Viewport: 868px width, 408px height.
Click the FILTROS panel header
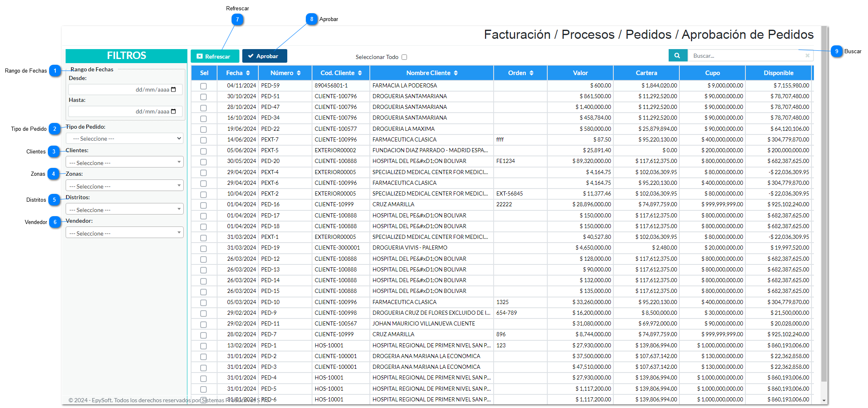point(126,56)
